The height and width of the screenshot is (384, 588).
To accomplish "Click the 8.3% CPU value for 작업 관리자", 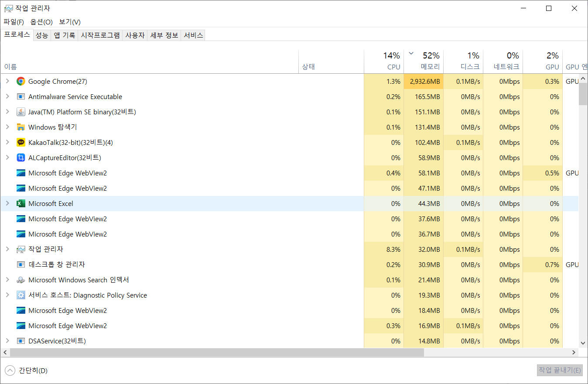I will (393, 250).
